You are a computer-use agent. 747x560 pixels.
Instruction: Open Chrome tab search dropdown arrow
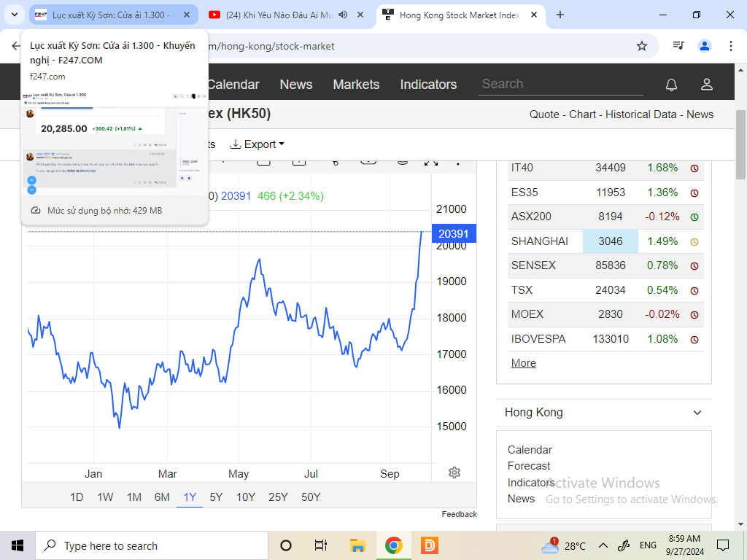15,15
